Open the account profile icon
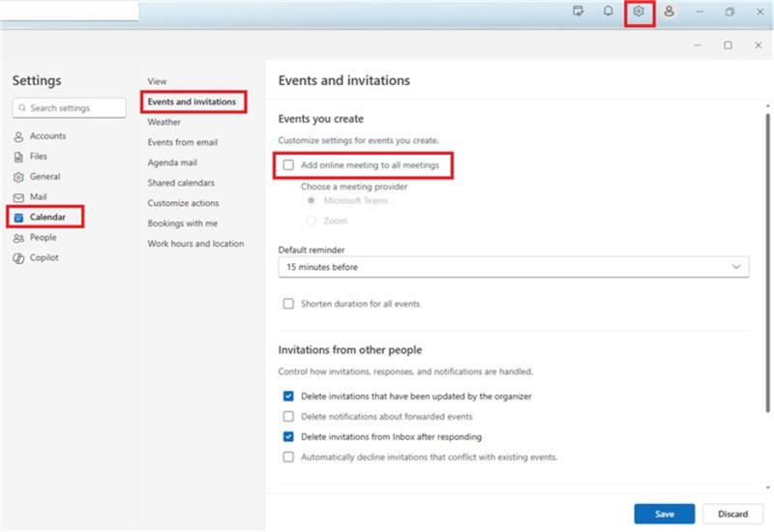 tap(669, 11)
